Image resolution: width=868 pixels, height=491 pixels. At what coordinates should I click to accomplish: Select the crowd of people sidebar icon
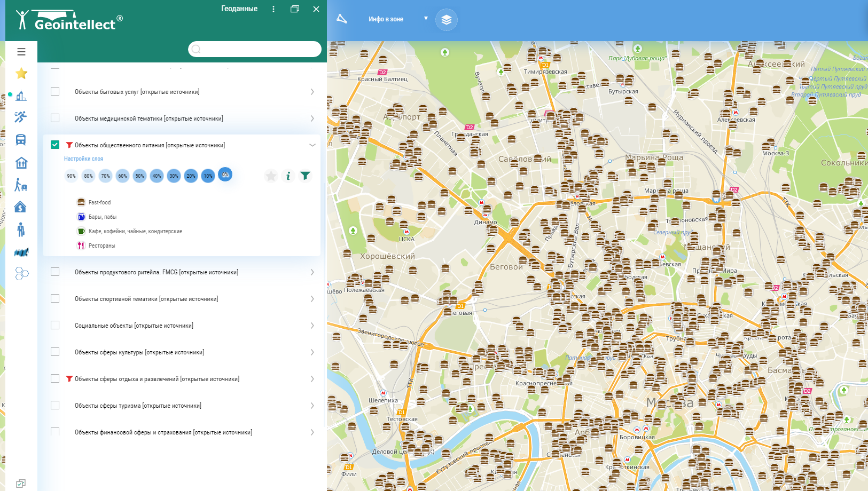point(21,252)
